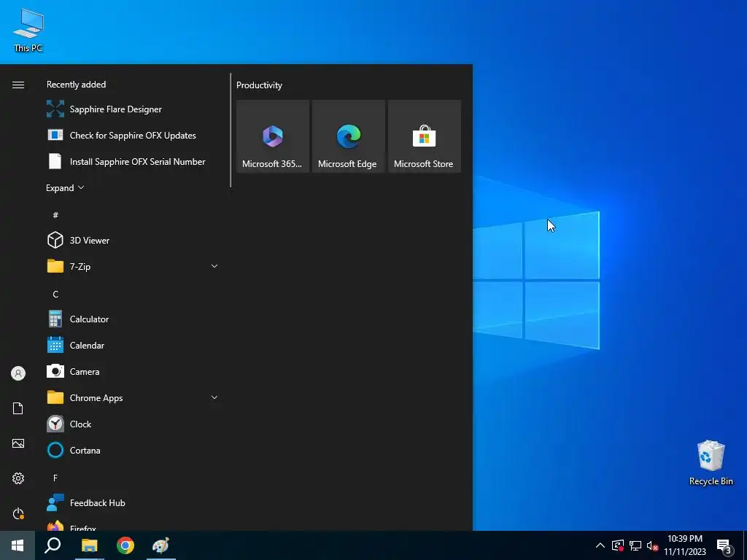Viewport: 747px width, 560px height.
Task: Open the 7-Zip folder entry
Action: (x=132, y=266)
